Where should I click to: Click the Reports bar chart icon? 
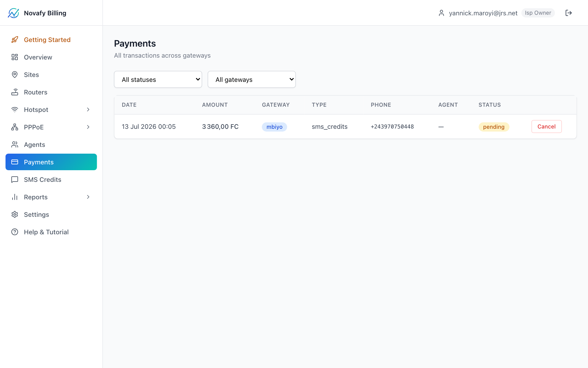tap(15, 197)
